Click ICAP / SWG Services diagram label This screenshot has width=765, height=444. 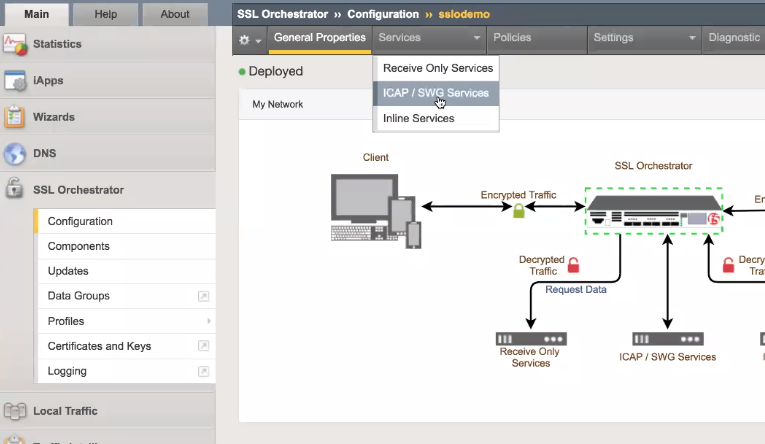[x=667, y=357]
